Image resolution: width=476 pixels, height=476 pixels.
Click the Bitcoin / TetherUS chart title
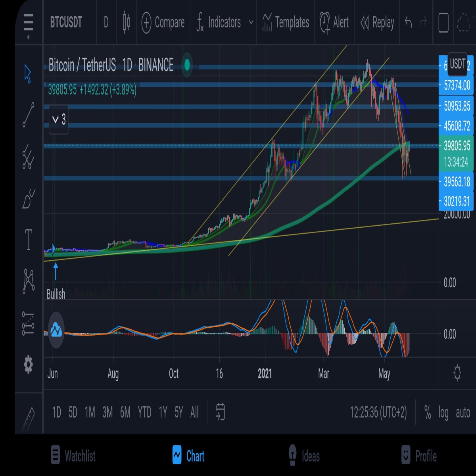(x=111, y=65)
